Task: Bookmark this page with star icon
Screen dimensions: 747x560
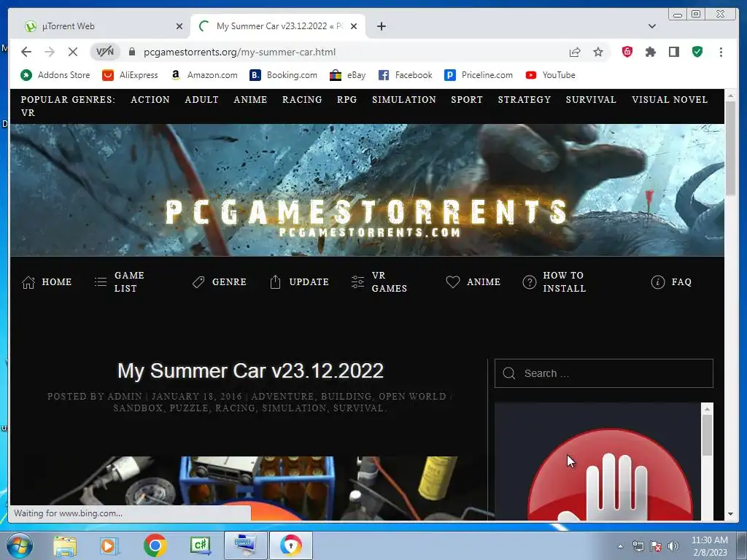Action: [598, 52]
